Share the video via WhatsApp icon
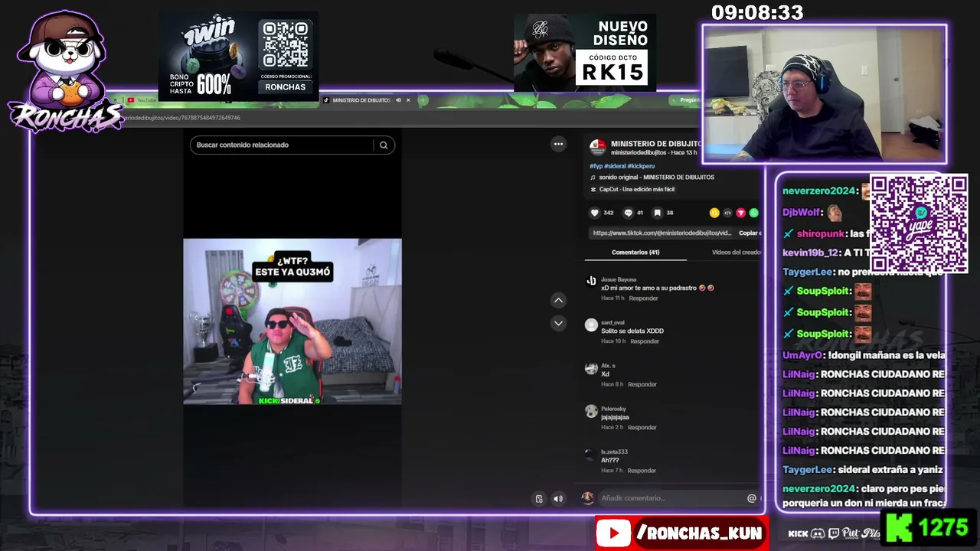 (x=753, y=213)
